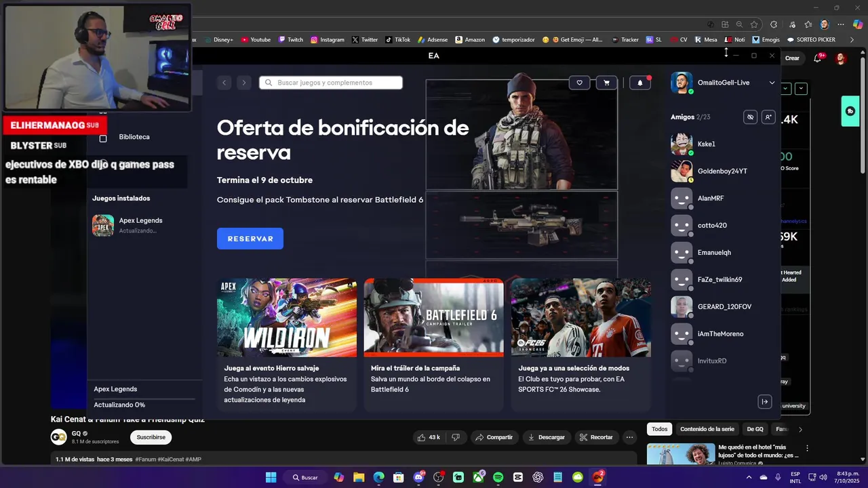The width and height of the screenshot is (868, 488).
Task: Open Spotify from the taskbar
Action: [498, 477]
